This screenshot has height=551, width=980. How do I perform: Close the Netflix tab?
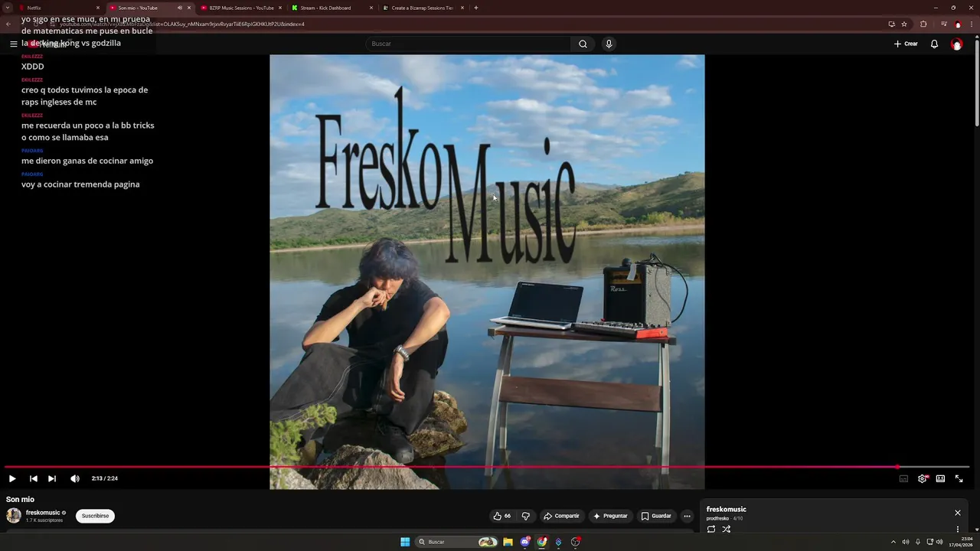[98, 8]
